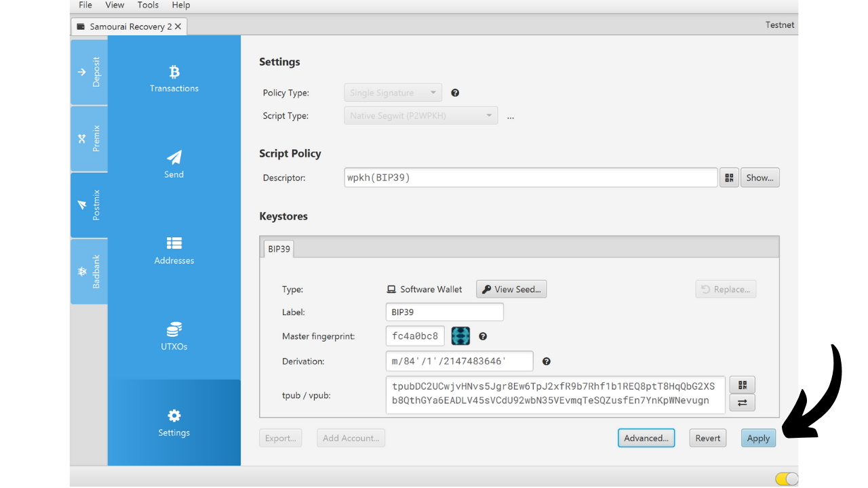Click the Advanced... button
The height and width of the screenshot is (488, 868).
[x=646, y=438]
